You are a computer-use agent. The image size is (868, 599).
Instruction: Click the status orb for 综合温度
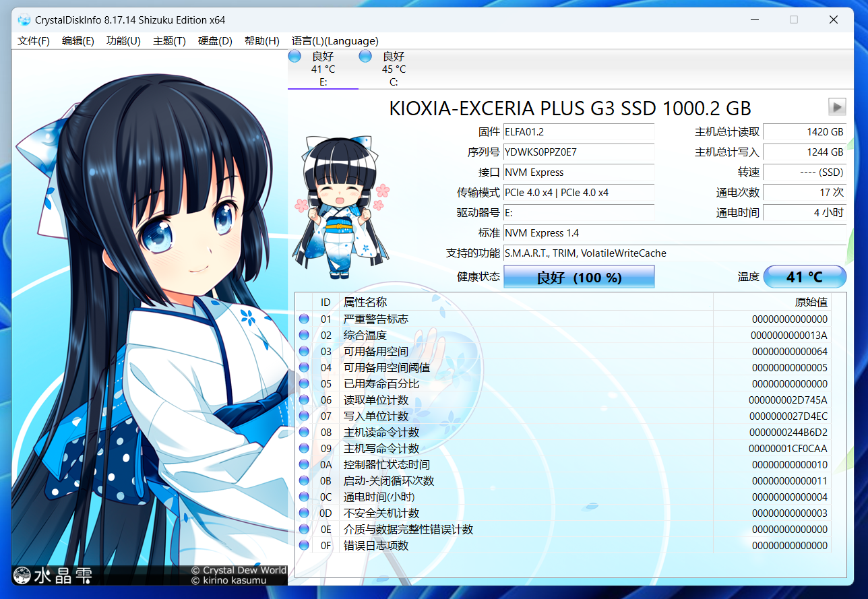(304, 335)
